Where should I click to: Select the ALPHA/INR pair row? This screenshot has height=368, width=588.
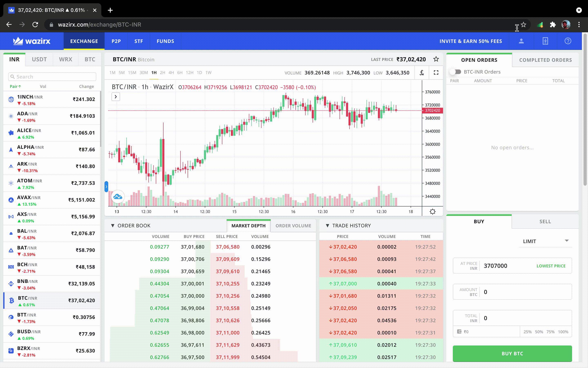[x=52, y=150]
